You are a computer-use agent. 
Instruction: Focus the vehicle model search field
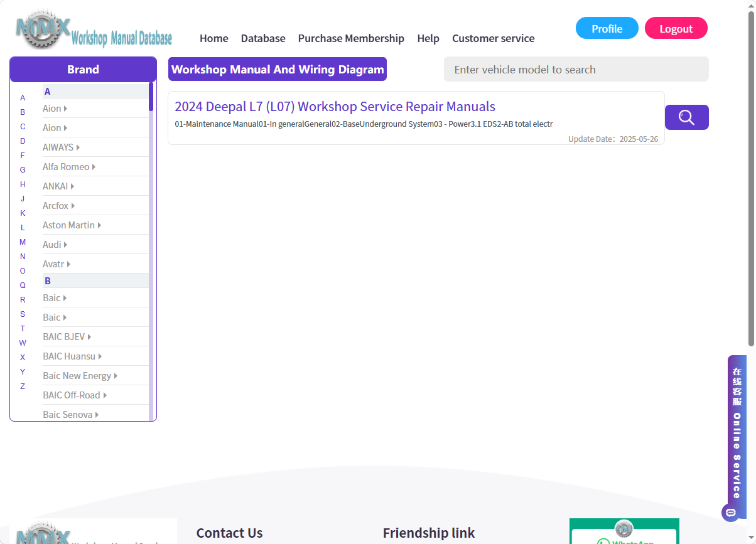[576, 69]
